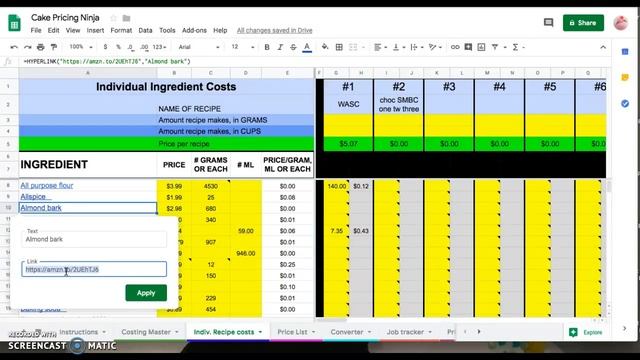
Task: Open more number formats 123 dropdown
Action: tap(159, 47)
